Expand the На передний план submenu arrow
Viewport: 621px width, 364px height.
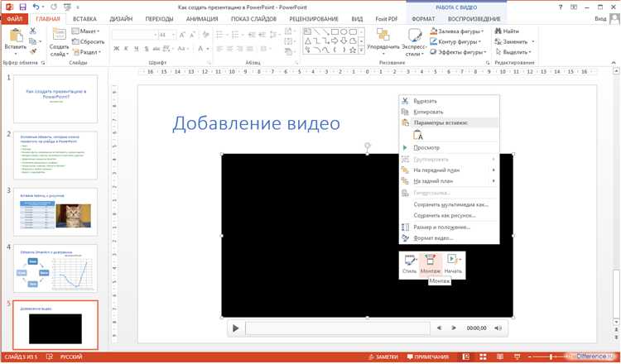pyautogui.click(x=493, y=170)
